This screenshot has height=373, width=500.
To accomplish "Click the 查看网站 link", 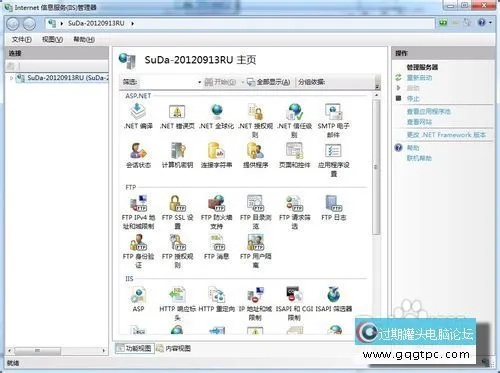I will 419,122.
